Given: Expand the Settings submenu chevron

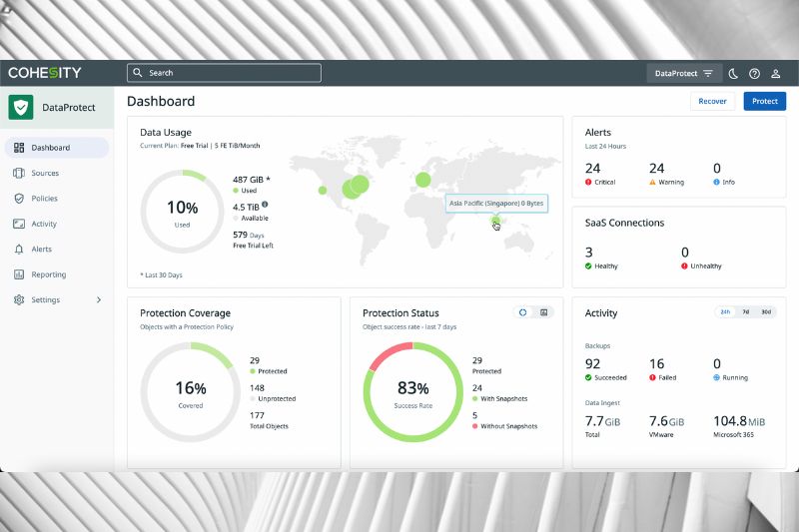Looking at the screenshot, I should (x=98, y=300).
